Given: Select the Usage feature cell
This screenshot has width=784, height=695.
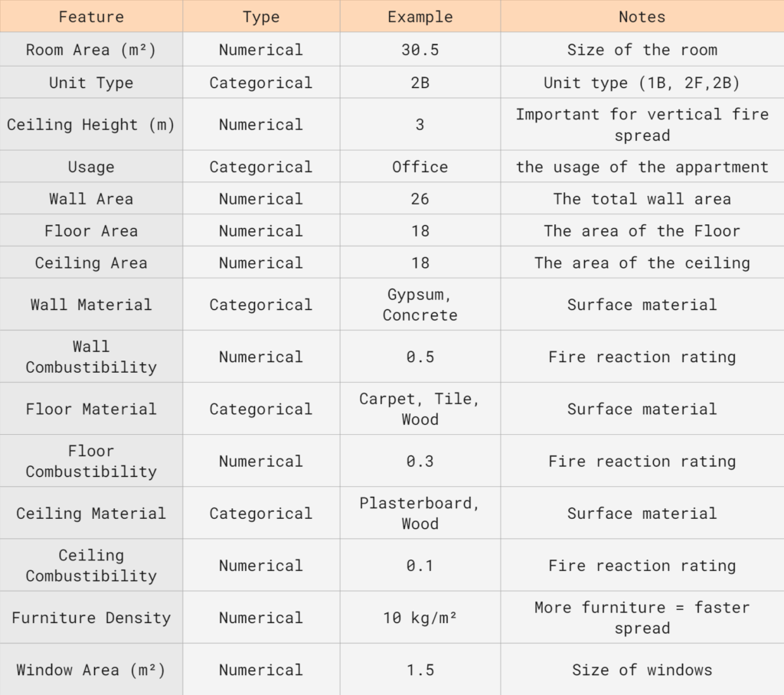Looking at the screenshot, I should (91, 167).
